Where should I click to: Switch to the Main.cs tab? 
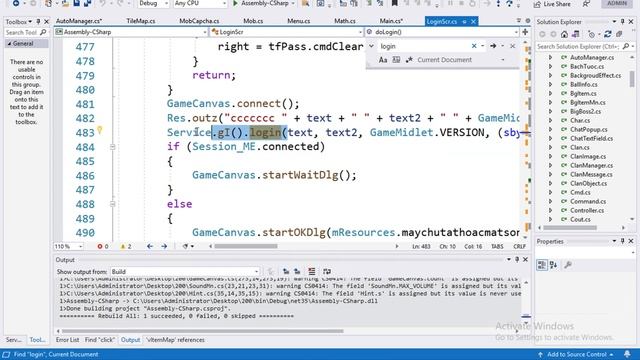point(391,21)
